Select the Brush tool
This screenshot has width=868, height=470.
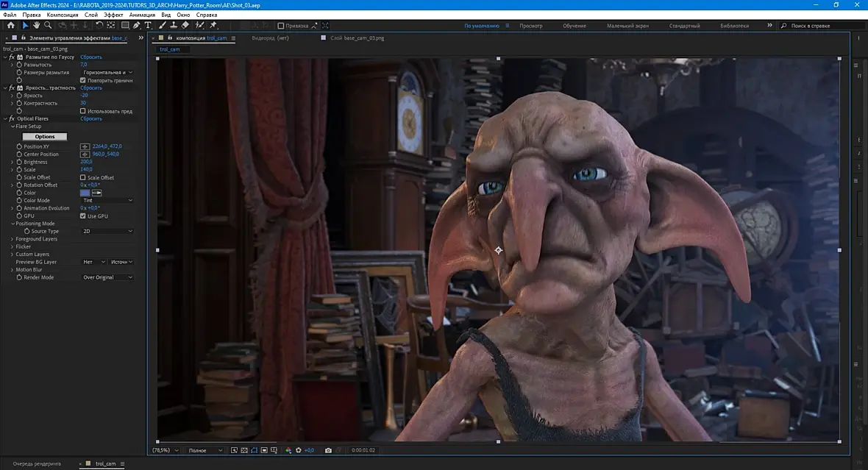tap(162, 25)
